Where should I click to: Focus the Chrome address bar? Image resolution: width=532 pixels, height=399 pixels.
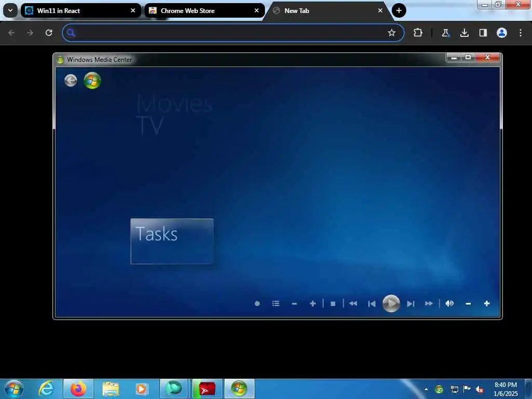click(233, 33)
